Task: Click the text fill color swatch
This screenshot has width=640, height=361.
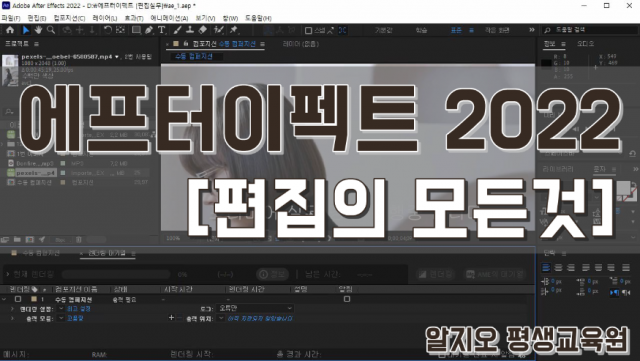Action: pos(623,188)
